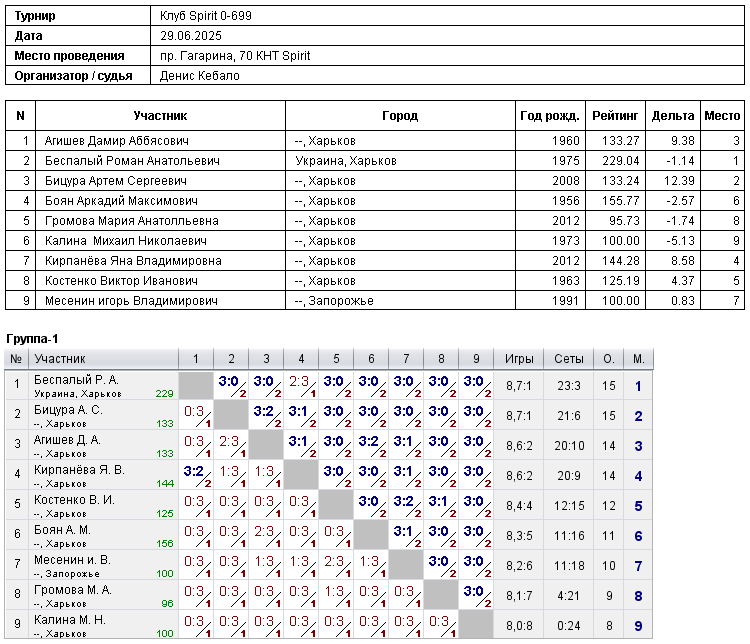The image size is (750, 644).
Task: Select participant 'Беспалый Роман Анатольевич'
Action: pyautogui.click(x=132, y=161)
